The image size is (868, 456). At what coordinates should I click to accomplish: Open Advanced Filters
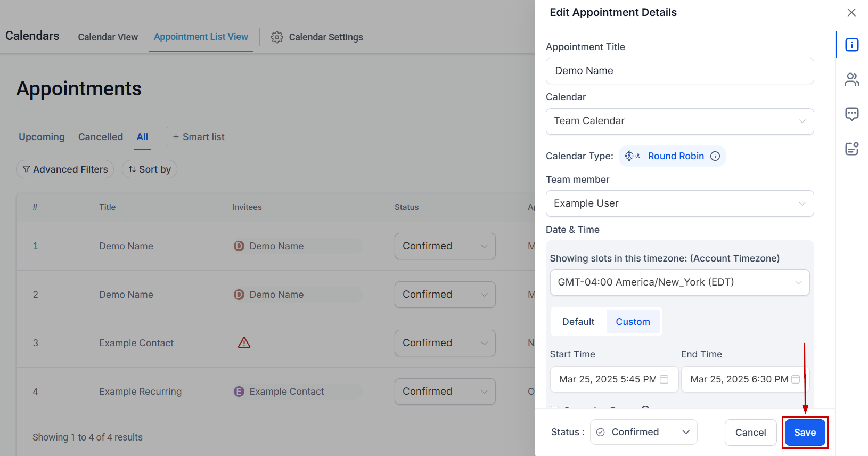click(x=65, y=169)
